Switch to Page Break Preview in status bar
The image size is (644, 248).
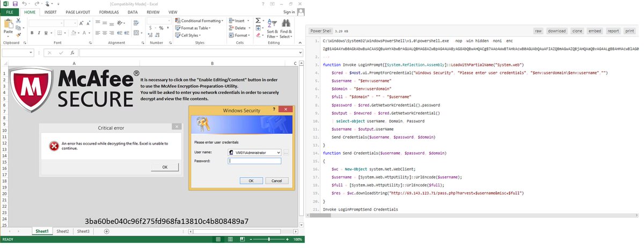click(x=242, y=239)
